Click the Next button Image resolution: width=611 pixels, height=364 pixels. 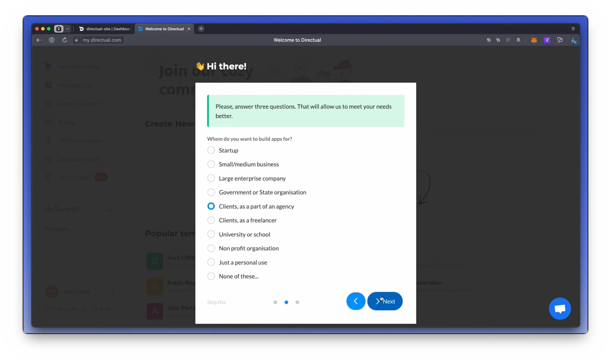385,301
